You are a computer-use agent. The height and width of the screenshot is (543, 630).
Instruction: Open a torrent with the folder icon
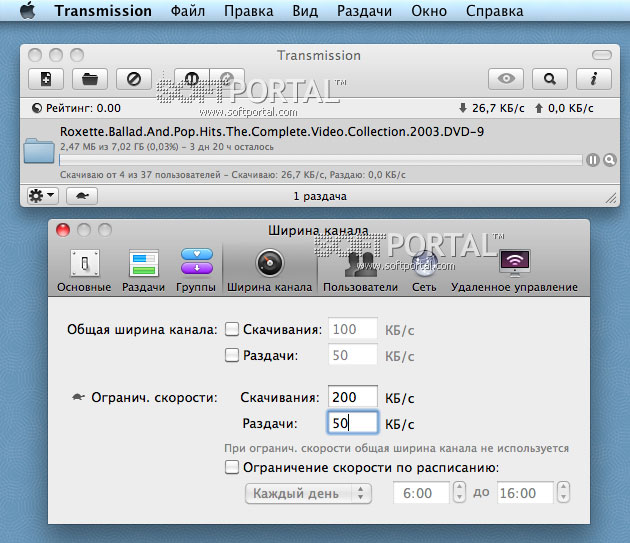point(90,78)
